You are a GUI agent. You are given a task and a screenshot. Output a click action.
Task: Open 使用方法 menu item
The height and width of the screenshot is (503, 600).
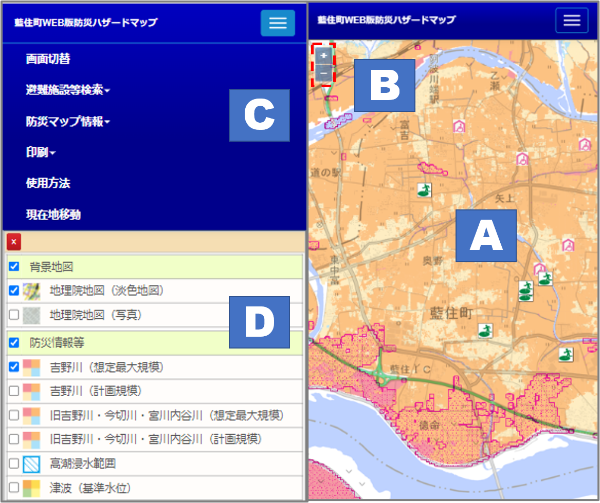(x=48, y=183)
